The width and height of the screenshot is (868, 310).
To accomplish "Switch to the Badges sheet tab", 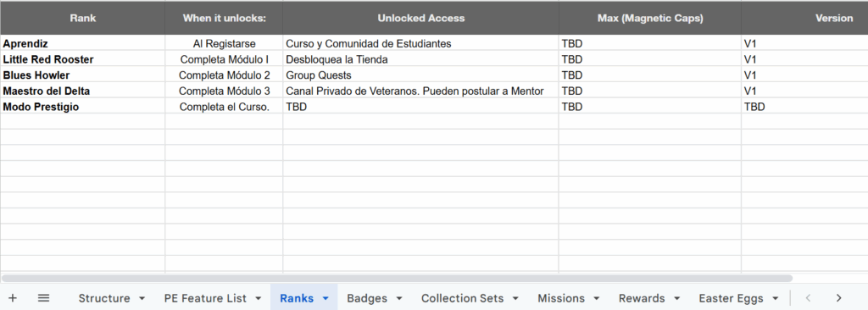I will [x=367, y=298].
